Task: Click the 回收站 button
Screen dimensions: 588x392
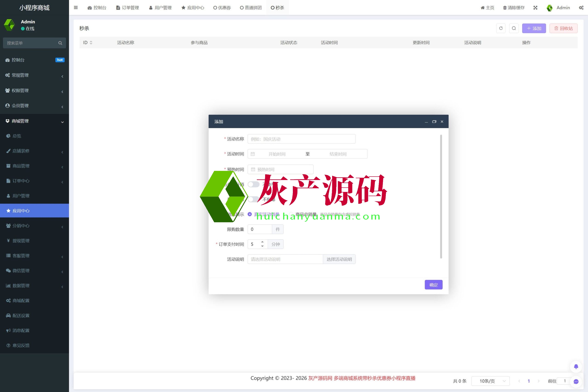Action: pos(563,28)
